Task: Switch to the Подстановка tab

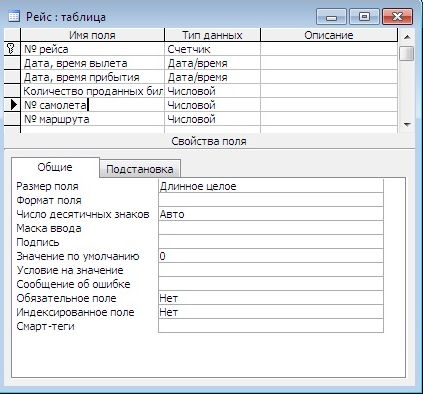Action: click(x=140, y=169)
